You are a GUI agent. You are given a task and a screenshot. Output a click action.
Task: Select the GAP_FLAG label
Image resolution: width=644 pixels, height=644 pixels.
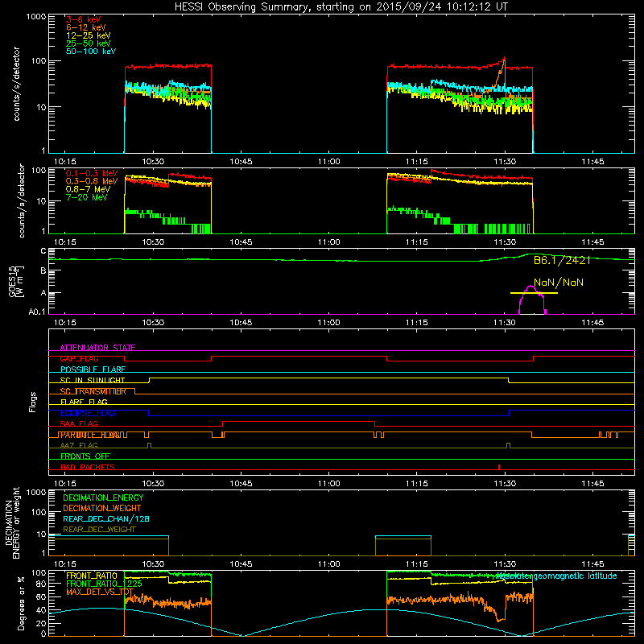79,358
